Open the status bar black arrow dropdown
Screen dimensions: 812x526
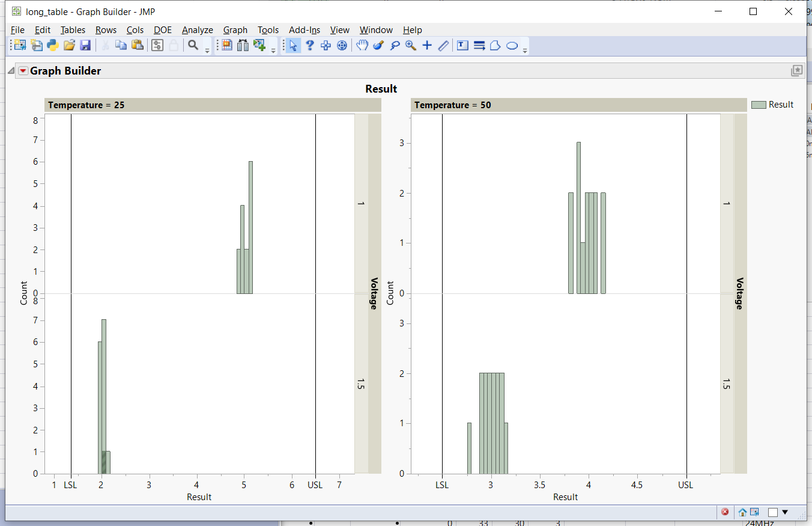pyautogui.click(x=785, y=512)
